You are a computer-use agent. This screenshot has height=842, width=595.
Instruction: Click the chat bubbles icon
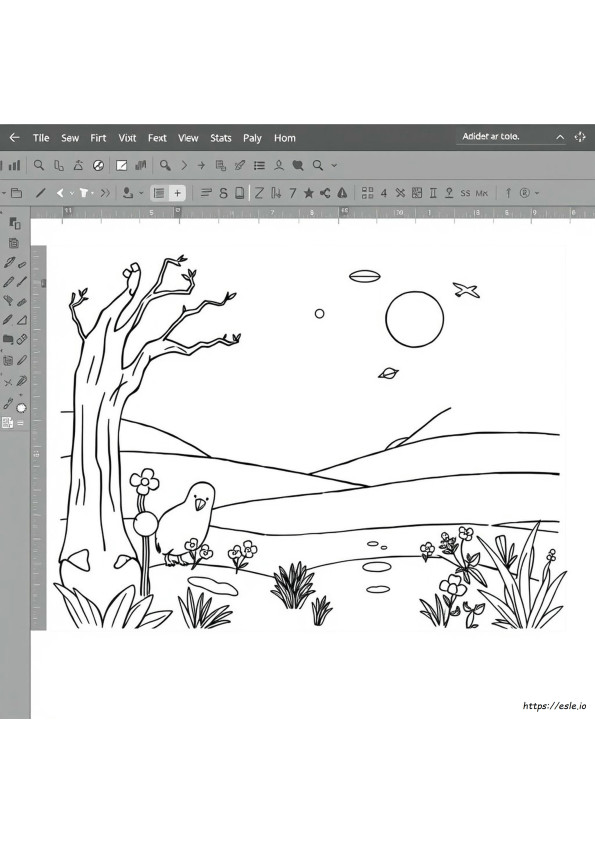pyautogui.click(x=298, y=165)
